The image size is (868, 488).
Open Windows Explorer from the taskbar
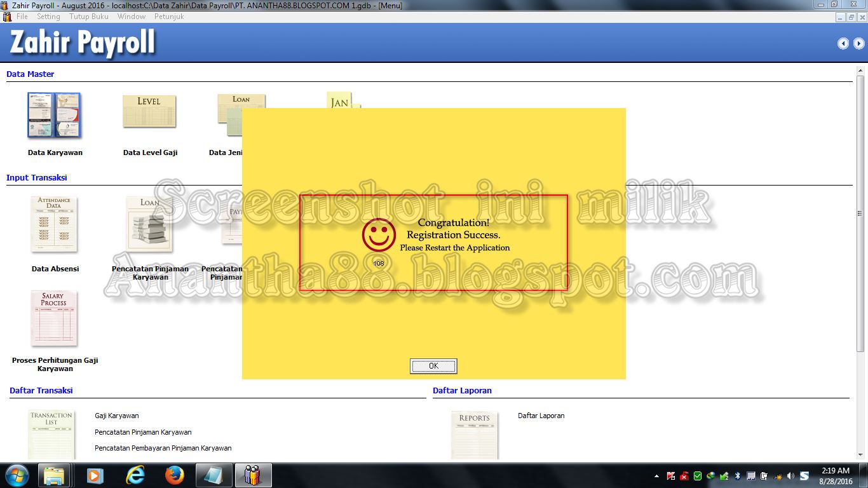[x=54, y=475]
